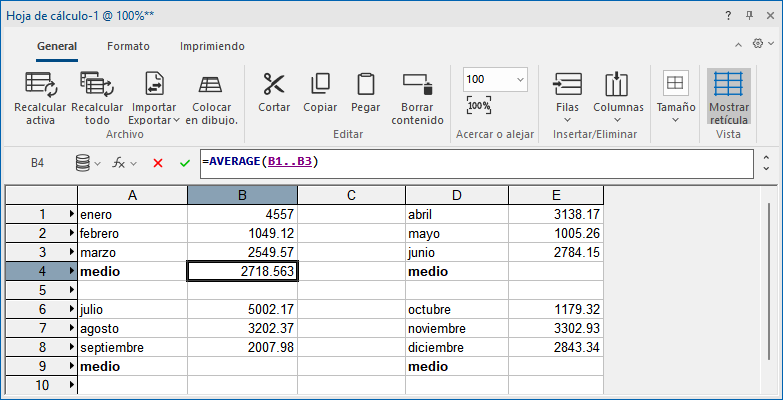Viewport: 783px width, 400px height.
Task: Open the zoom percentage combo box
Action: [520, 80]
